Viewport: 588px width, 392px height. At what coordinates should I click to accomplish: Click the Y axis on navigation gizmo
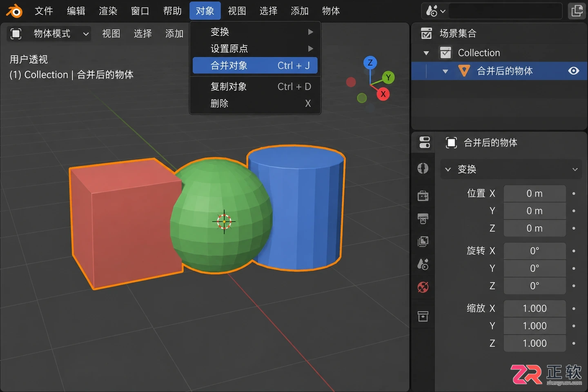tap(388, 77)
